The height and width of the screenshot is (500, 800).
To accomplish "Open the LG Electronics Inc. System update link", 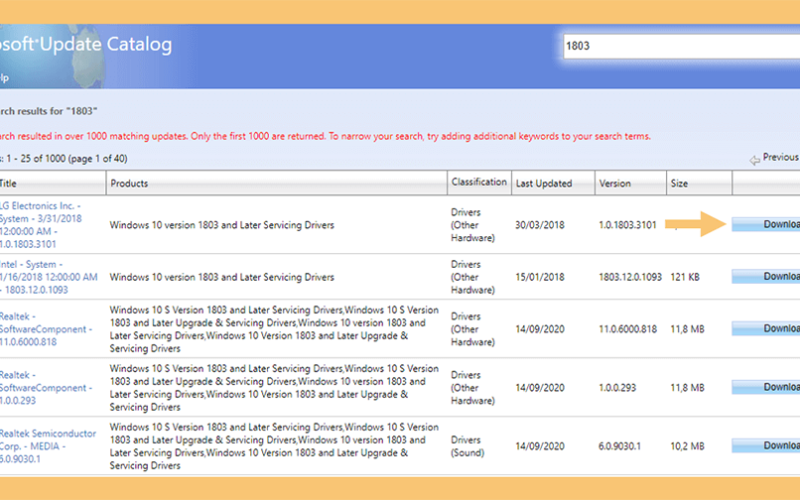I will (41, 225).
